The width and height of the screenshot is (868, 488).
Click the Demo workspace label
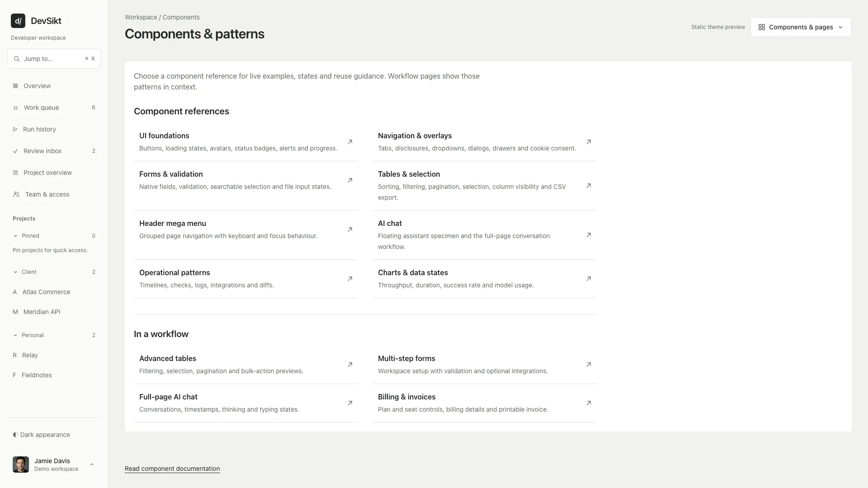56,469
